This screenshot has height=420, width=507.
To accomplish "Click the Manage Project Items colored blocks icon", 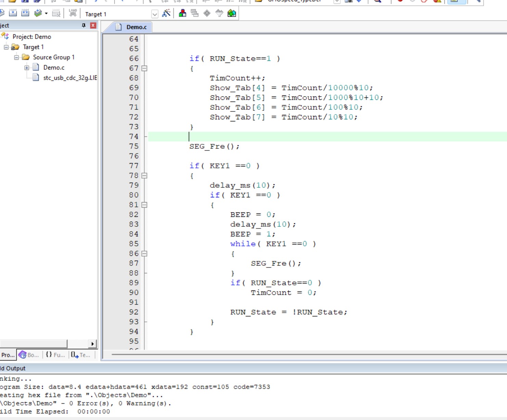I will tap(183, 13).
